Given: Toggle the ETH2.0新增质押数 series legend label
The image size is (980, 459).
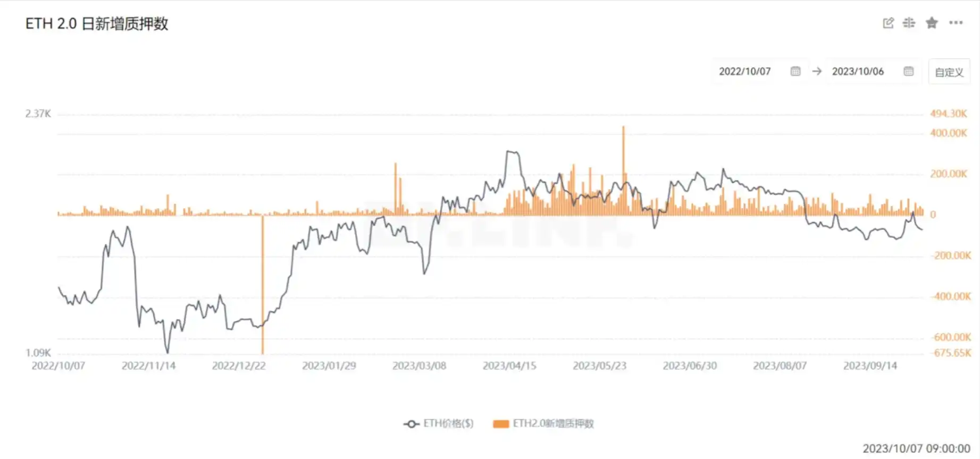Looking at the screenshot, I should tap(553, 423).
